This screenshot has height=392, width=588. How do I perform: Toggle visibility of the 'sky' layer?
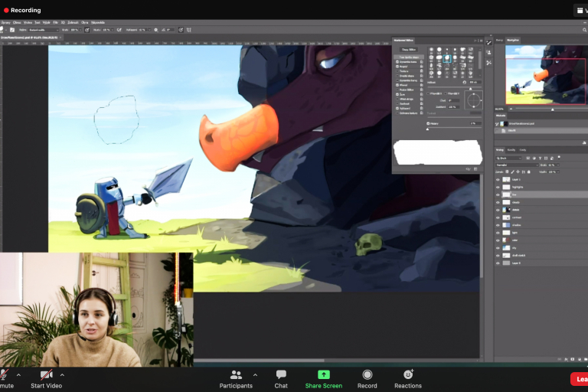click(498, 248)
